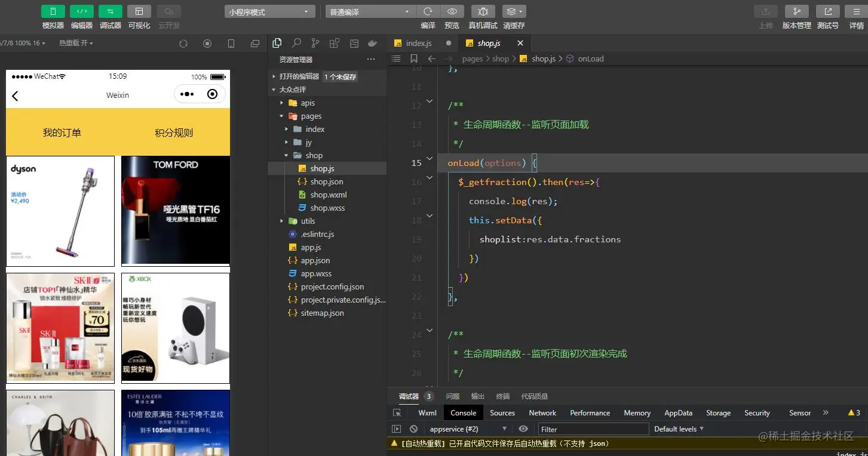The width and height of the screenshot is (868, 456).
Task: Open source control icon in sidebar
Action: [x=315, y=43]
